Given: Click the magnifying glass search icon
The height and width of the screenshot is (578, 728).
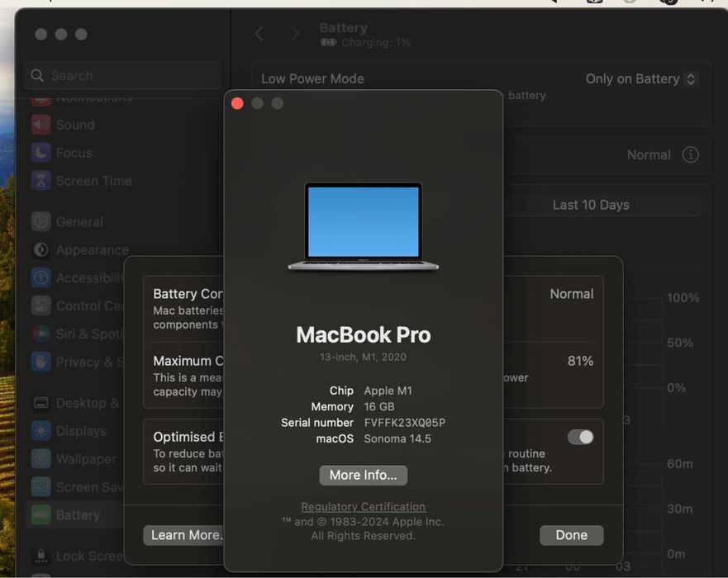Looking at the screenshot, I should coord(37,76).
